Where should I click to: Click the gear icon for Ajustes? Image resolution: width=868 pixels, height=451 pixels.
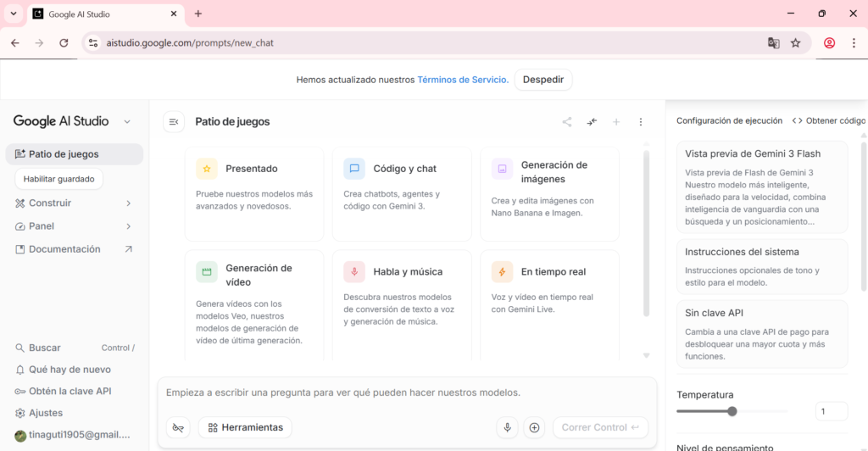[x=20, y=413]
